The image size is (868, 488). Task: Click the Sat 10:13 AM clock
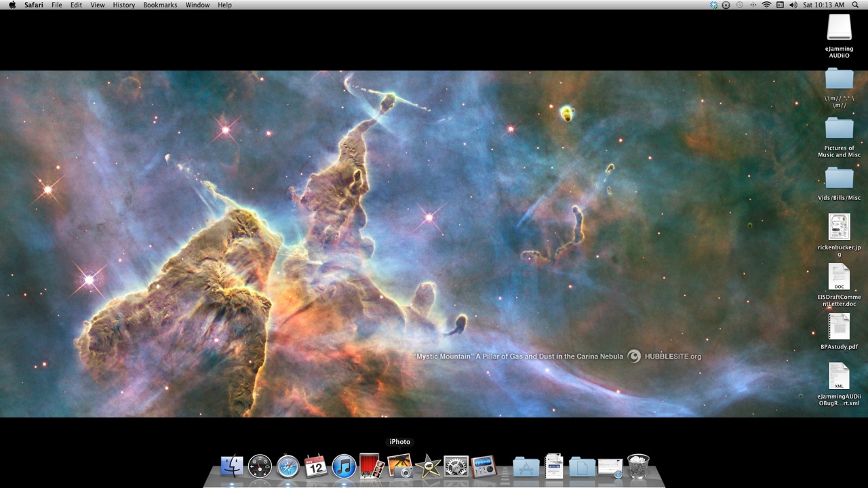823,5
